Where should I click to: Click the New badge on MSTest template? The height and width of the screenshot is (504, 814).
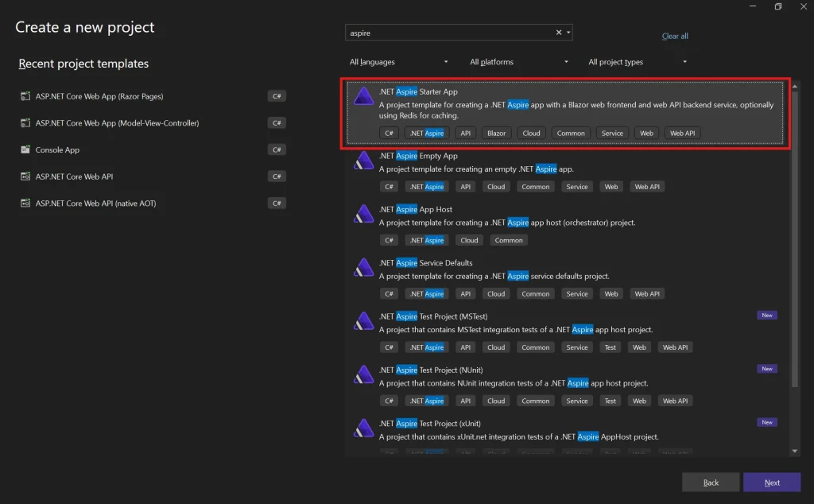(x=767, y=315)
